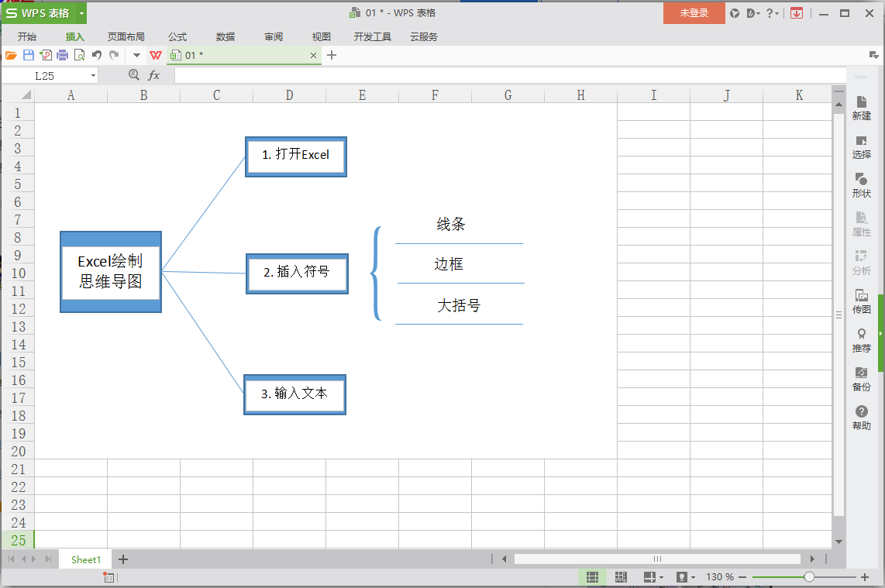This screenshot has width=885, height=588.
Task: Open the 推荐 (Recommend) sidebar pane
Action: click(861, 341)
